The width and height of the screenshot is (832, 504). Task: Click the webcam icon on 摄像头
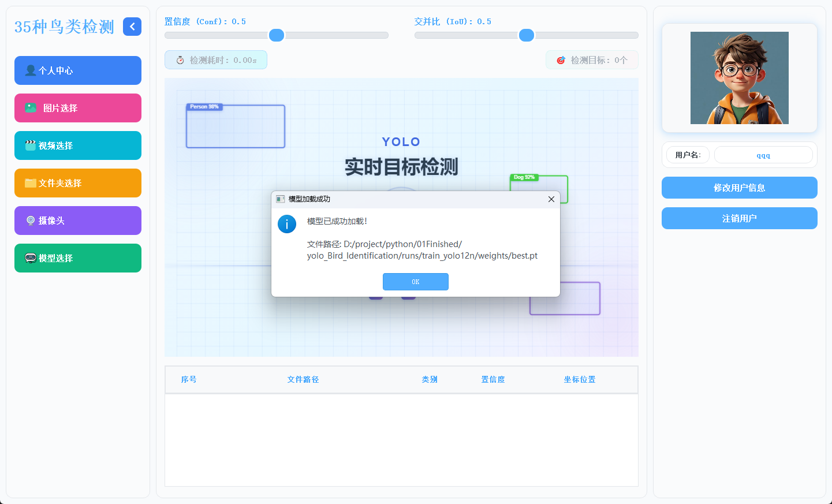31,221
